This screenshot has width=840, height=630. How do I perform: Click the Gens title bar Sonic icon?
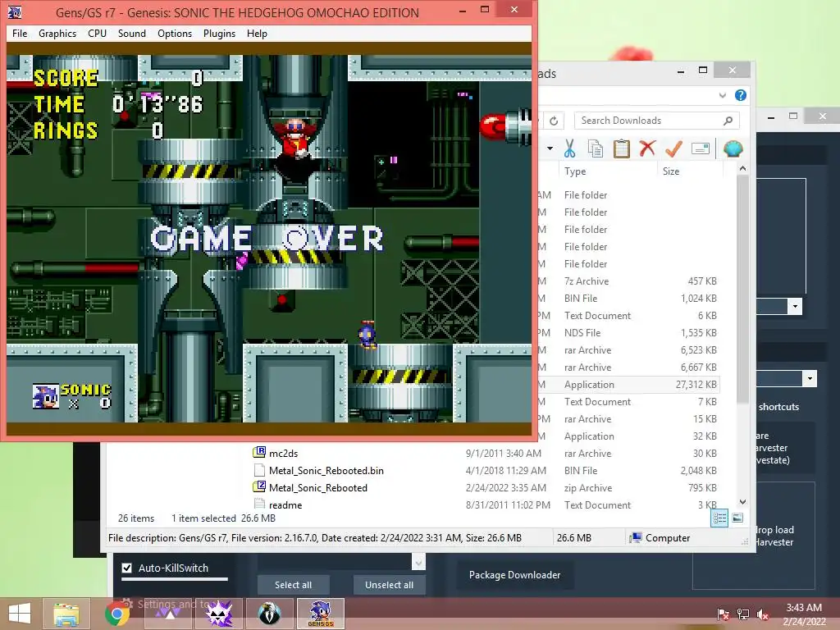15,11
